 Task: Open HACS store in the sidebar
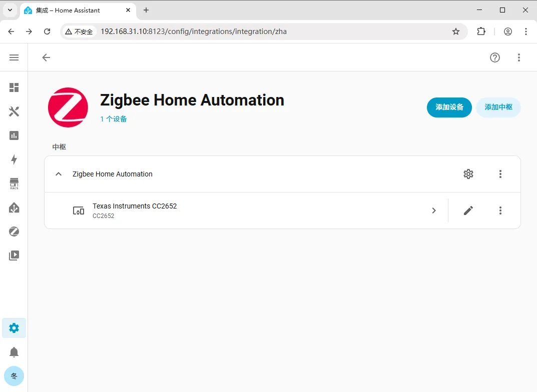[14, 183]
